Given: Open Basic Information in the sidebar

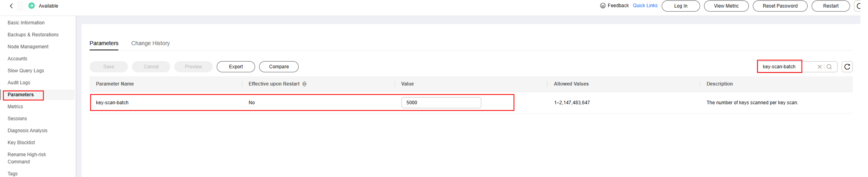Looking at the screenshot, I should pyautogui.click(x=26, y=23).
